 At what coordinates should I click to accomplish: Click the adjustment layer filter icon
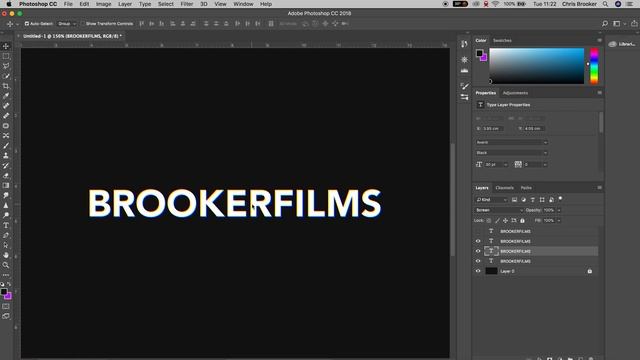[524, 200]
